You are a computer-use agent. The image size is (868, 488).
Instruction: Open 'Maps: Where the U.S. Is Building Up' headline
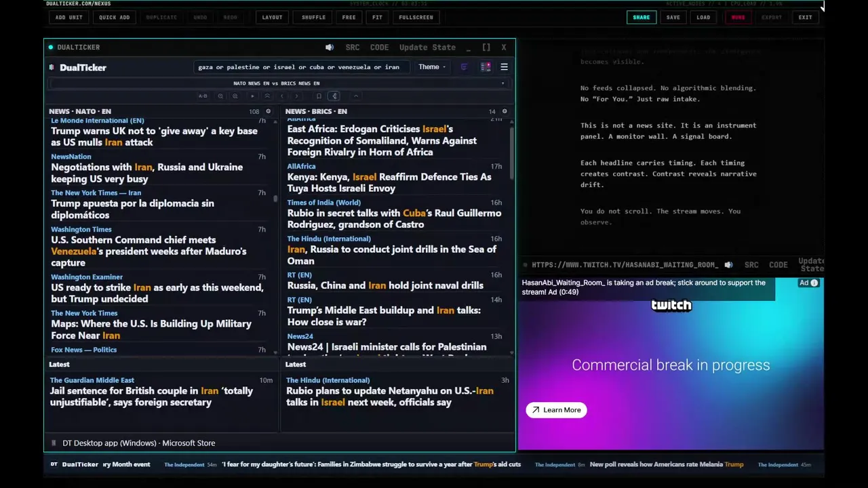coord(151,329)
